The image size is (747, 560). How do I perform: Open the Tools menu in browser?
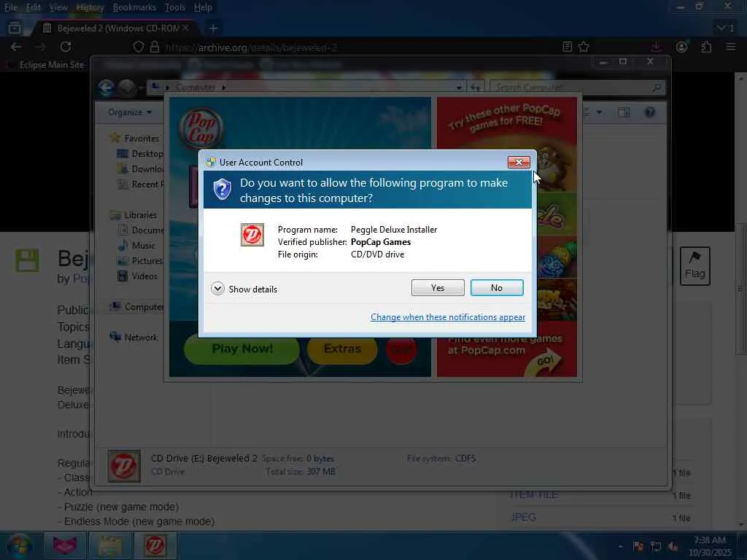pos(175,7)
